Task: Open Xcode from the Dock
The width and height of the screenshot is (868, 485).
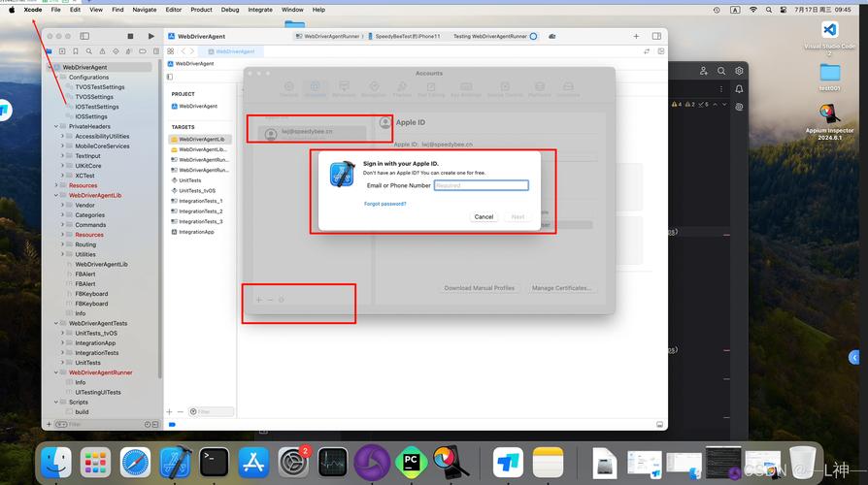Action: [176, 463]
